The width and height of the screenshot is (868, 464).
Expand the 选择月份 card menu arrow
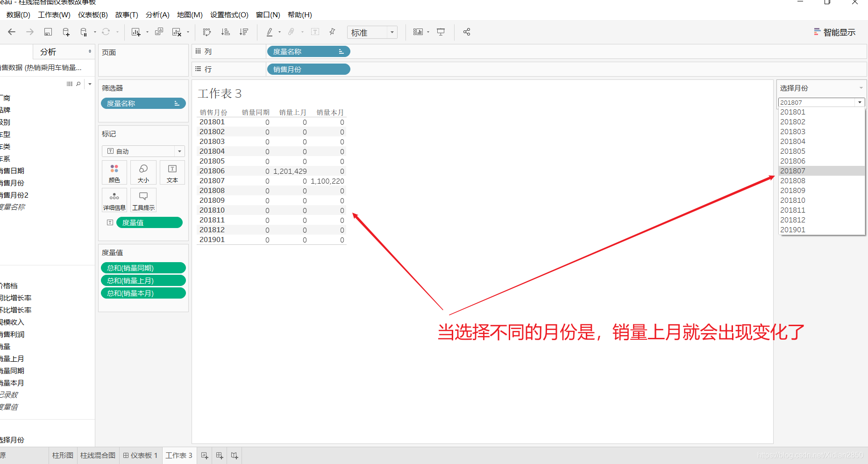coord(861,88)
